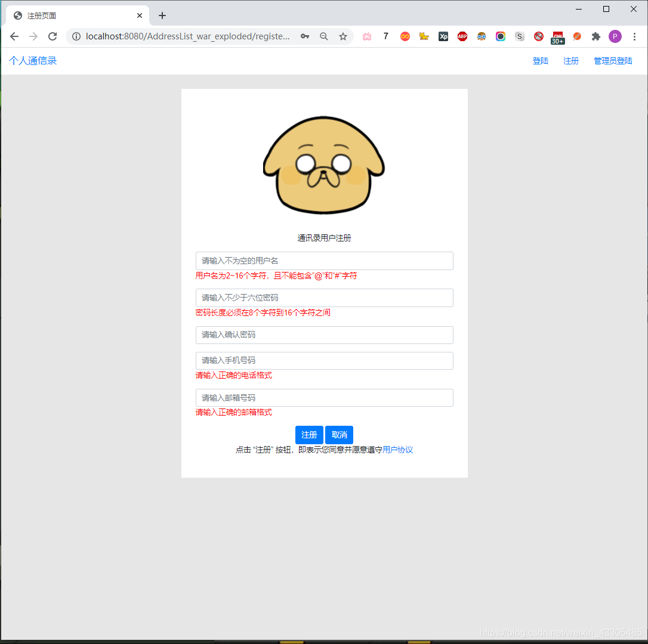Open the Extensions puzzle piece menu
The width and height of the screenshot is (648, 644).
pos(595,36)
